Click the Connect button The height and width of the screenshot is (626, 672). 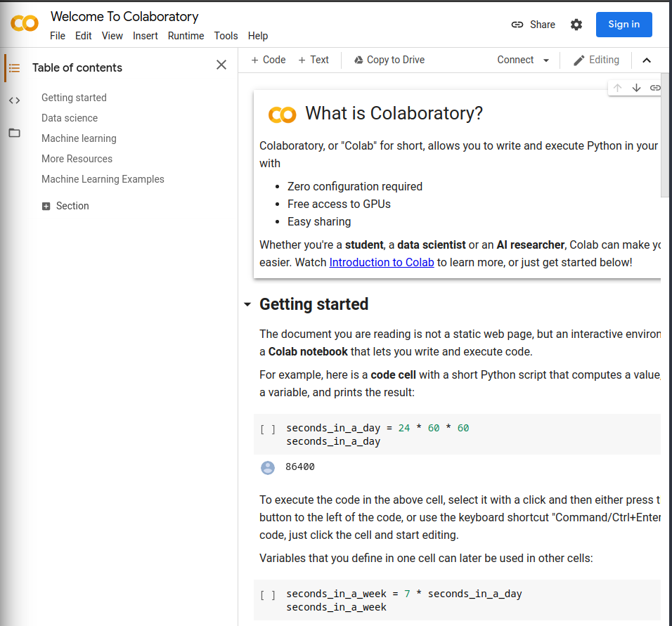[x=515, y=60]
